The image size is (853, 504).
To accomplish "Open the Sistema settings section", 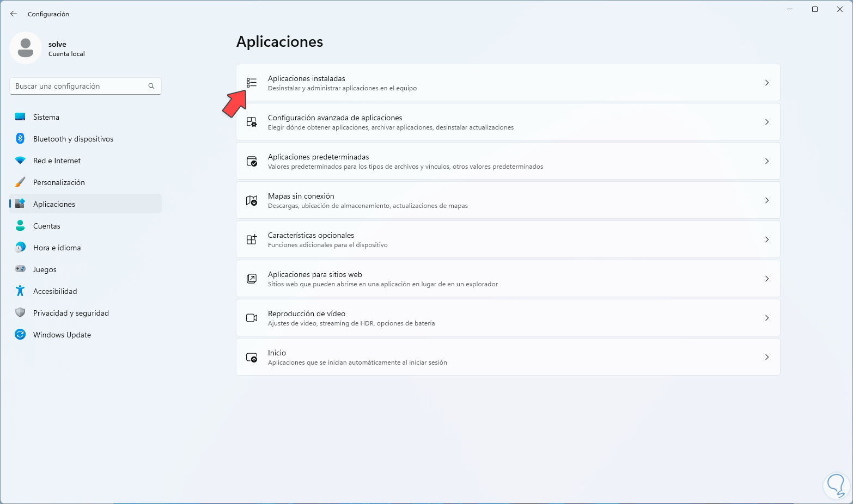I will coord(46,117).
